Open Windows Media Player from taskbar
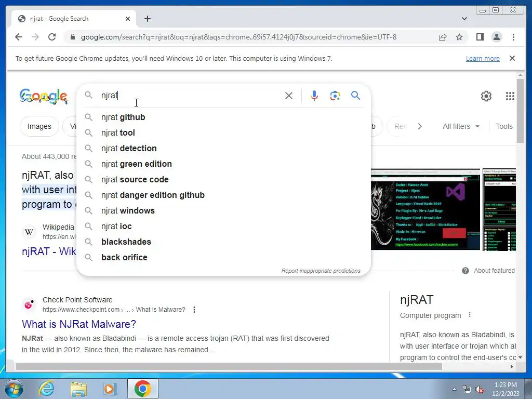 (x=110, y=389)
